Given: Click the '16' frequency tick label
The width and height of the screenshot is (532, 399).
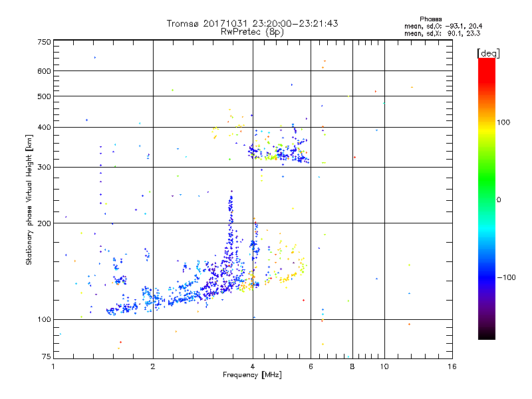Looking at the screenshot, I should [x=452, y=366].
